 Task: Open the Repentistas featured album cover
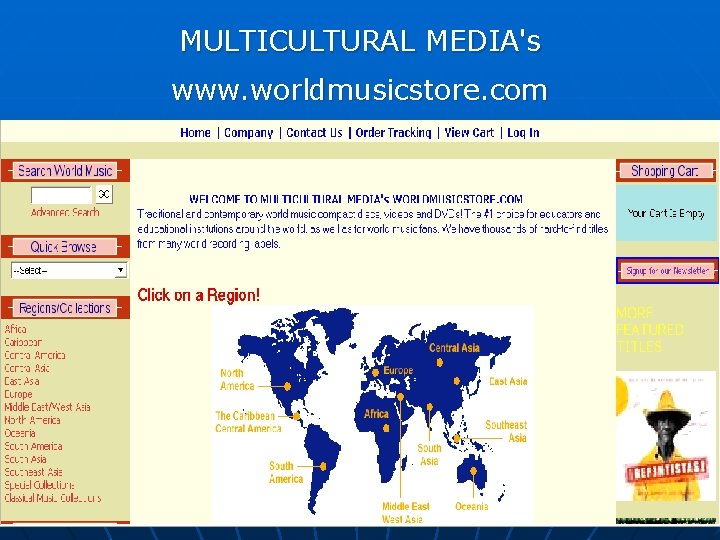coord(666,436)
